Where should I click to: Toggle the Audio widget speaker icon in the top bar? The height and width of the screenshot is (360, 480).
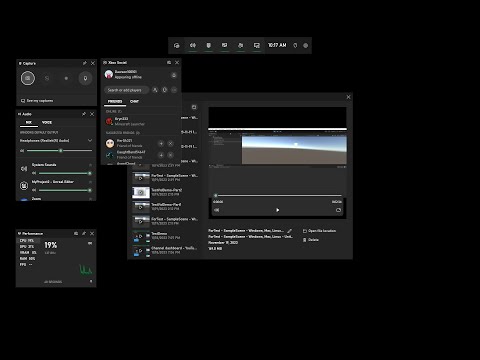pos(193,45)
